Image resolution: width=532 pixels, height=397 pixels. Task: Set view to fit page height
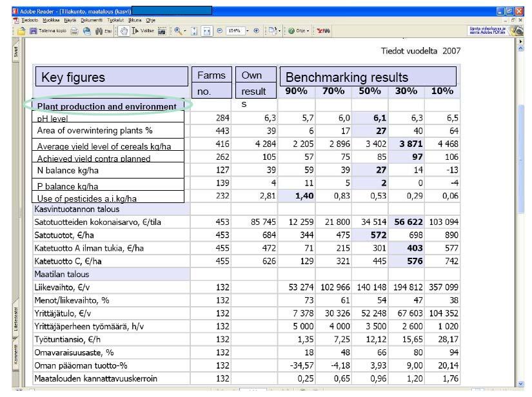(194, 31)
